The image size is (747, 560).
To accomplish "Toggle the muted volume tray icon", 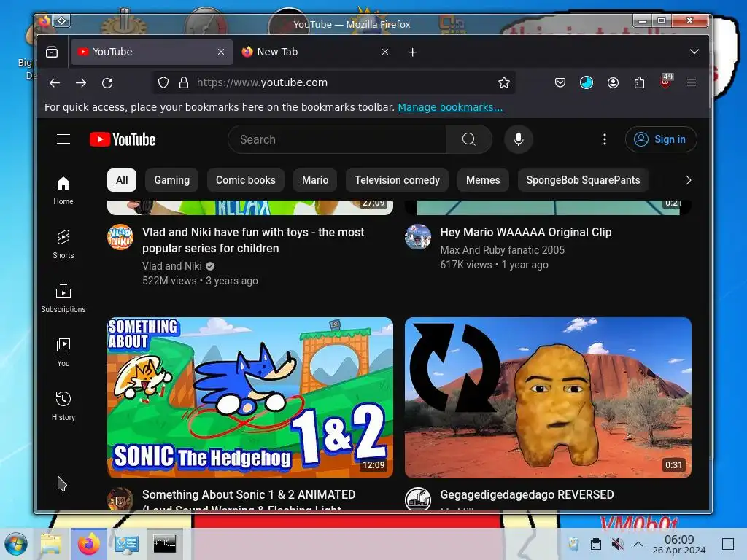I will point(617,544).
